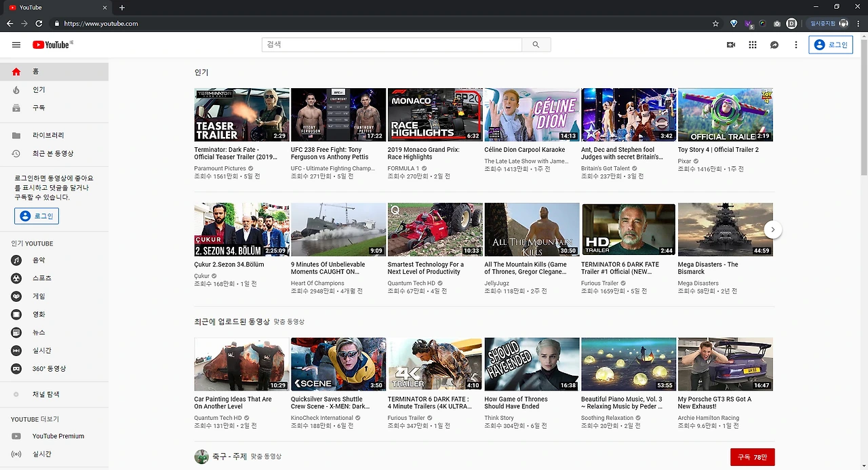The width and height of the screenshot is (868, 470).
Task: Open the gaming channel icon
Action: pyautogui.click(x=16, y=296)
